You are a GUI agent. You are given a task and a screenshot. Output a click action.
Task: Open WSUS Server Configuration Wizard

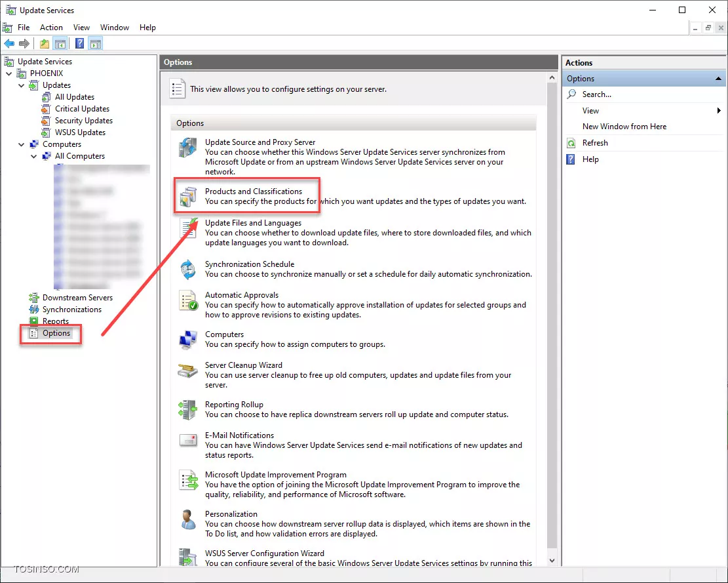click(265, 553)
